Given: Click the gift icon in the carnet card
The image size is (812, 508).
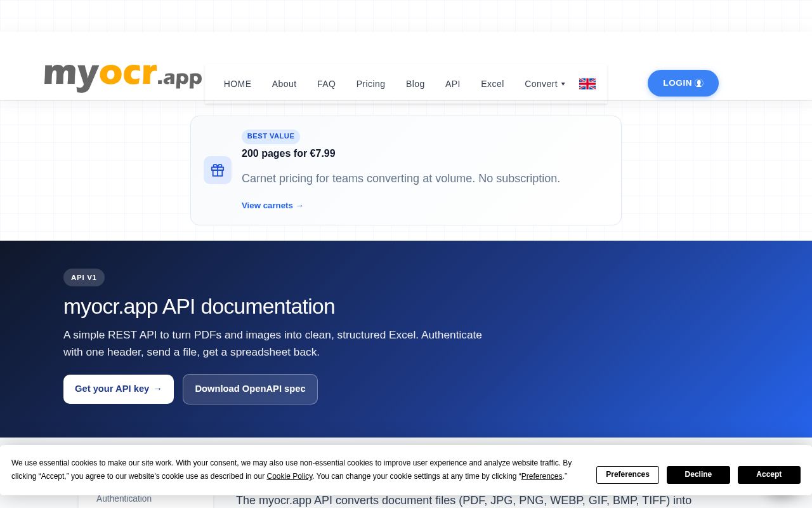Looking at the screenshot, I should click(218, 170).
